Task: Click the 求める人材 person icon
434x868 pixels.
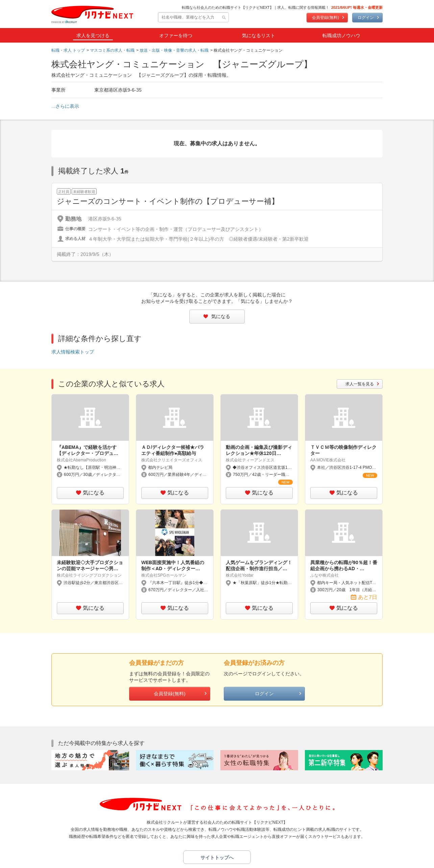Action: coord(60,239)
